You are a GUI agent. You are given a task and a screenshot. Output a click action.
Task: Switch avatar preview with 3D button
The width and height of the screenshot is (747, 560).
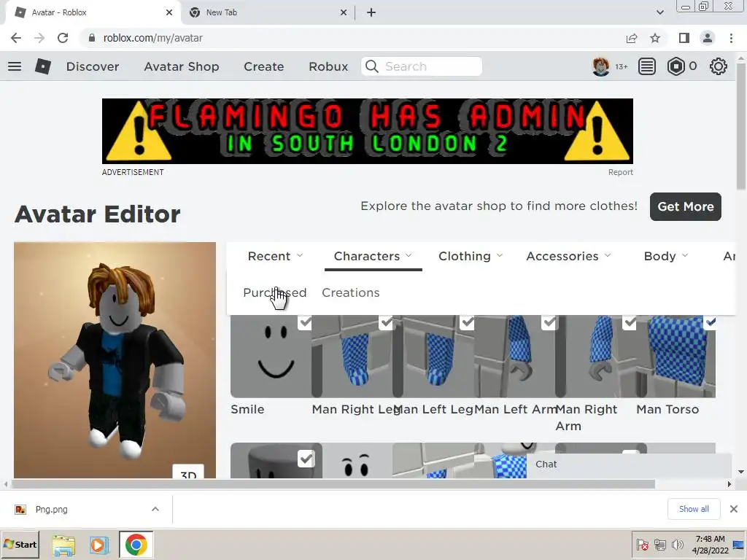tap(188, 472)
